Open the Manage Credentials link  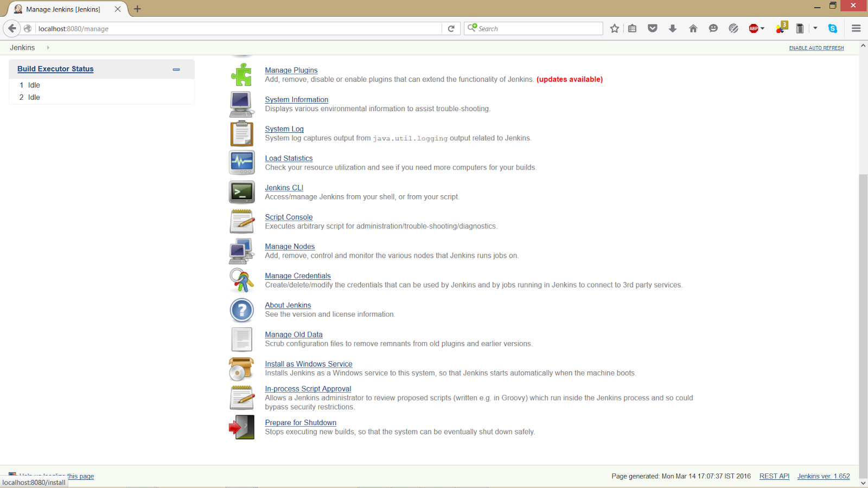coord(297,276)
